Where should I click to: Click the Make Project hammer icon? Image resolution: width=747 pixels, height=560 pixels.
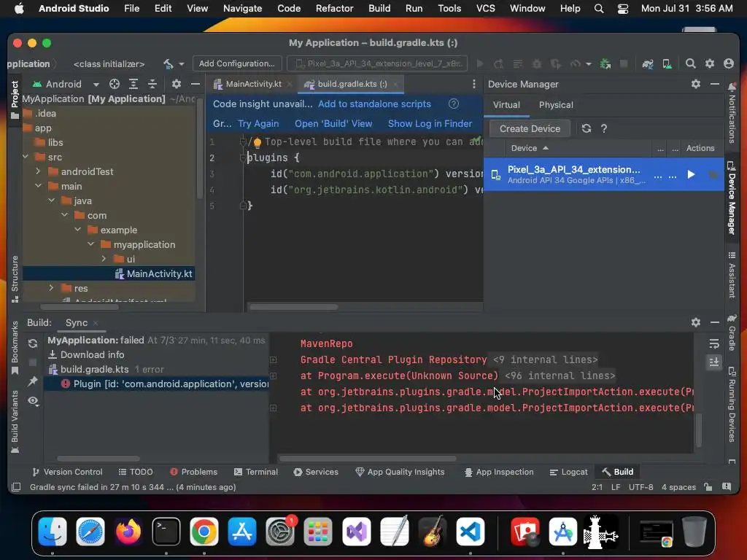pyautogui.click(x=169, y=64)
